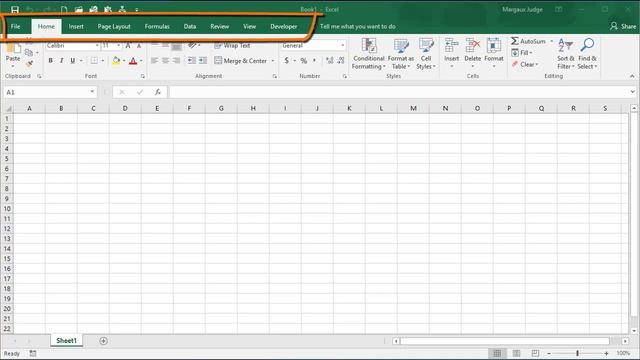The image size is (640, 360).
Task: Switch to the Formulas tab
Action: point(157,27)
